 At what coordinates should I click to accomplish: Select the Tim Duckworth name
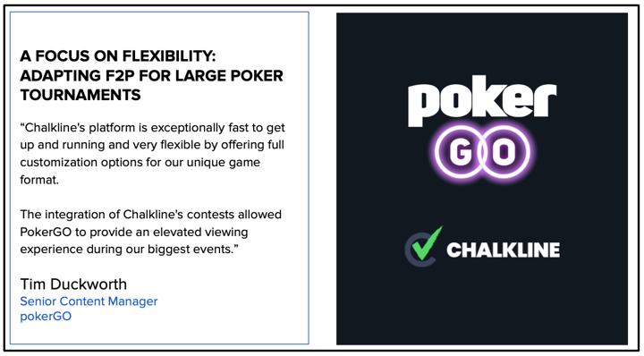[x=73, y=284]
